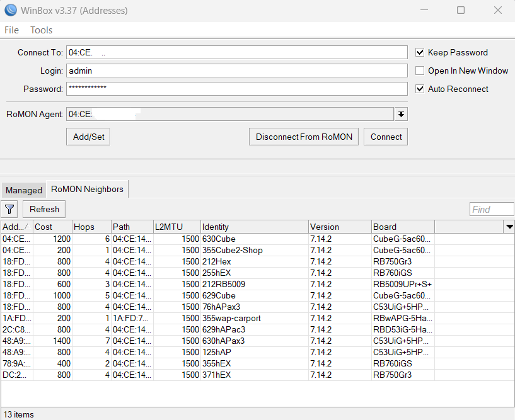Sort by the Hops column header
This screenshot has width=515, height=420.
(x=91, y=227)
